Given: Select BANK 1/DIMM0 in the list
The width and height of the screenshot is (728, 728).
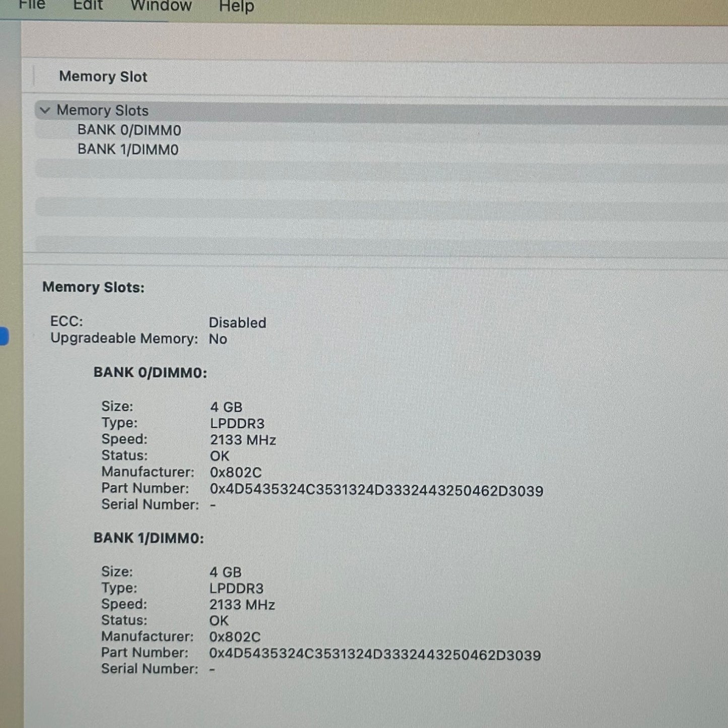Looking at the screenshot, I should [127, 150].
